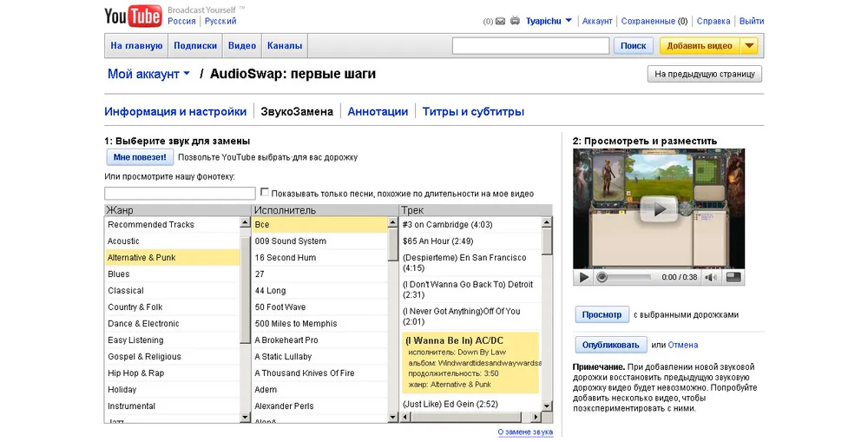Toggle the player fullscreen size icon
The image size is (868, 442).
[x=733, y=277]
